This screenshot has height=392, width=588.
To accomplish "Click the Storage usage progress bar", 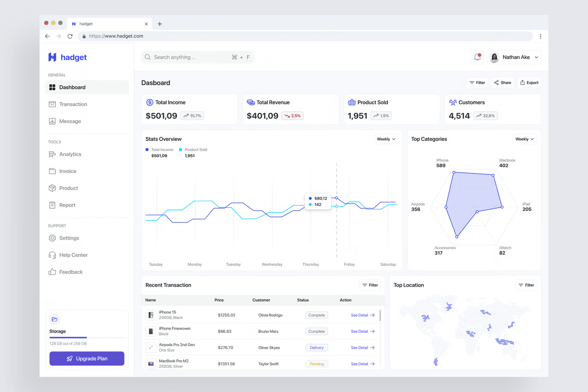I will (87, 337).
